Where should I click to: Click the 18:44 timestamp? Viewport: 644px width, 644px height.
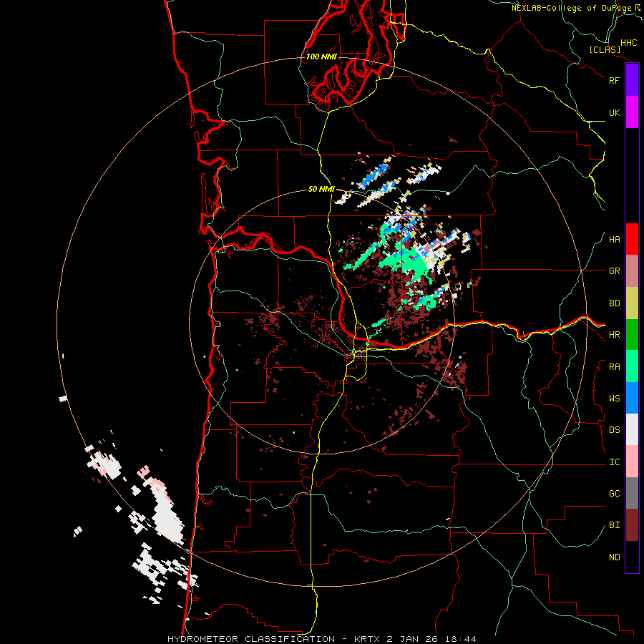(460, 639)
